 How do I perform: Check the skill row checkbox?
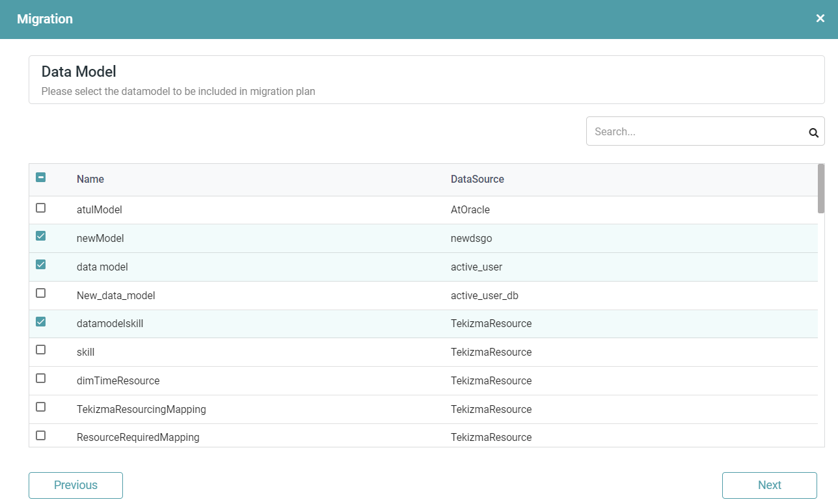pyautogui.click(x=40, y=350)
